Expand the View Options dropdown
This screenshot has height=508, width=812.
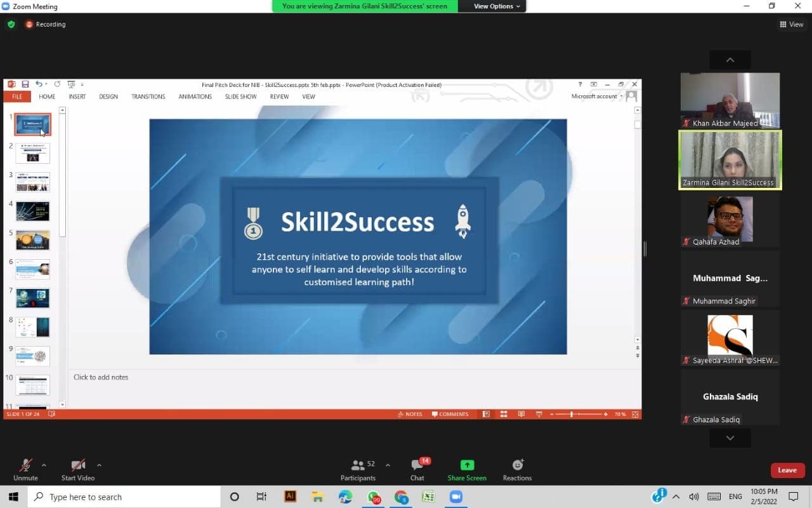pyautogui.click(x=497, y=6)
